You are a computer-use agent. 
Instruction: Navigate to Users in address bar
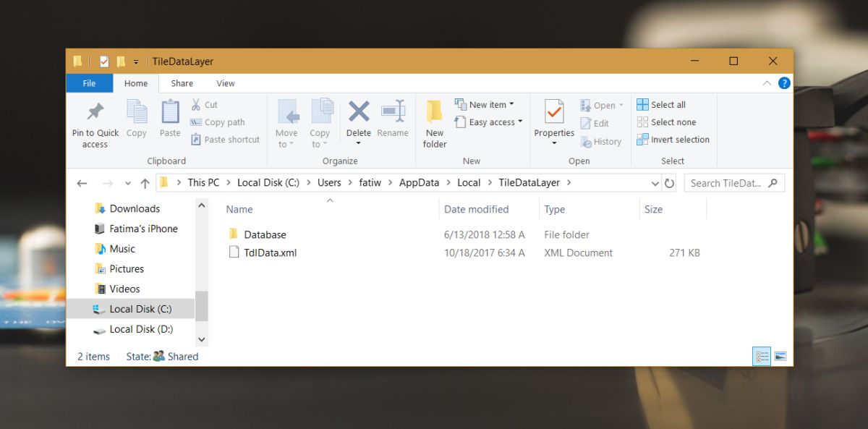[x=329, y=183]
